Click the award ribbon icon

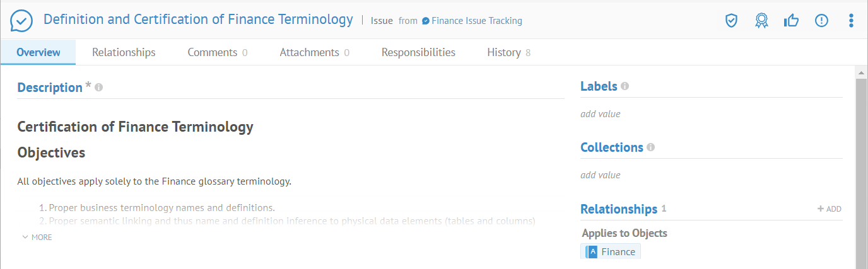coord(761,21)
